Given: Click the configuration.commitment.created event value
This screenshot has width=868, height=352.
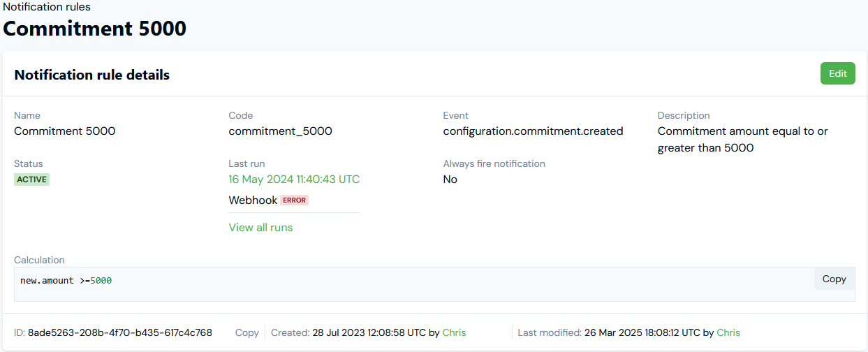Looking at the screenshot, I should (x=533, y=131).
